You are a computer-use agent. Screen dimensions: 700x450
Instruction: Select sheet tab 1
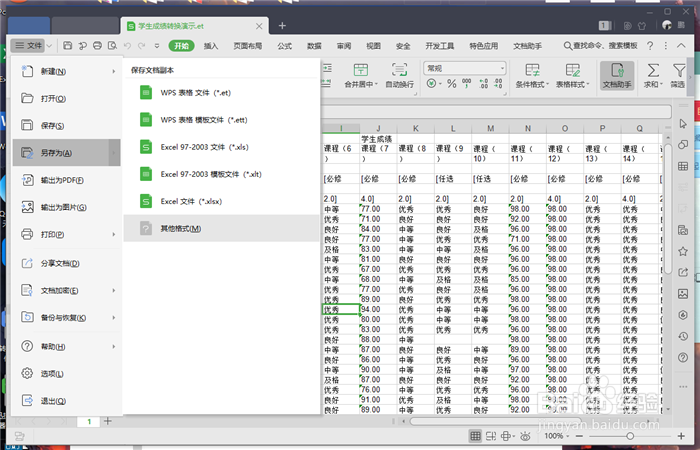(x=89, y=421)
